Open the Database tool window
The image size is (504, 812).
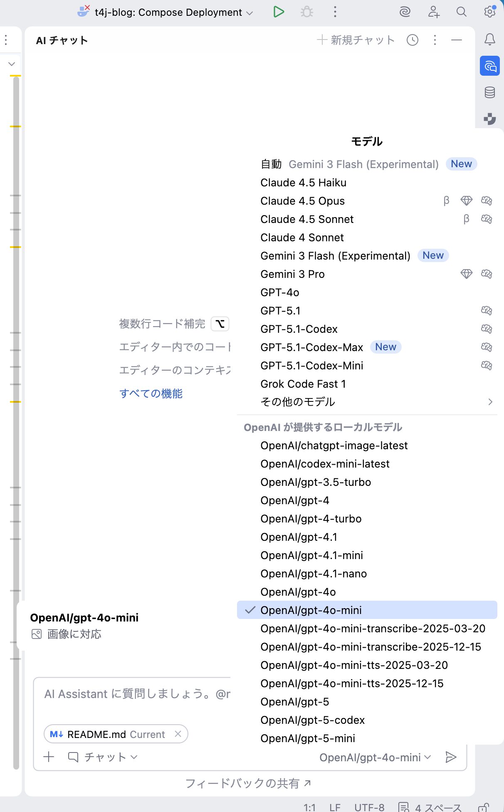tap(489, 92)
